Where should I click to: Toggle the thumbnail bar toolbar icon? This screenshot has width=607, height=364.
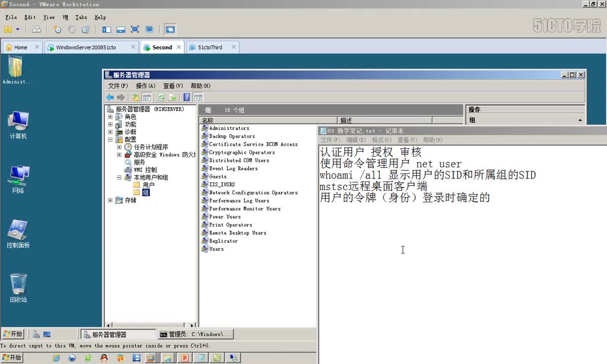(121, 30)
